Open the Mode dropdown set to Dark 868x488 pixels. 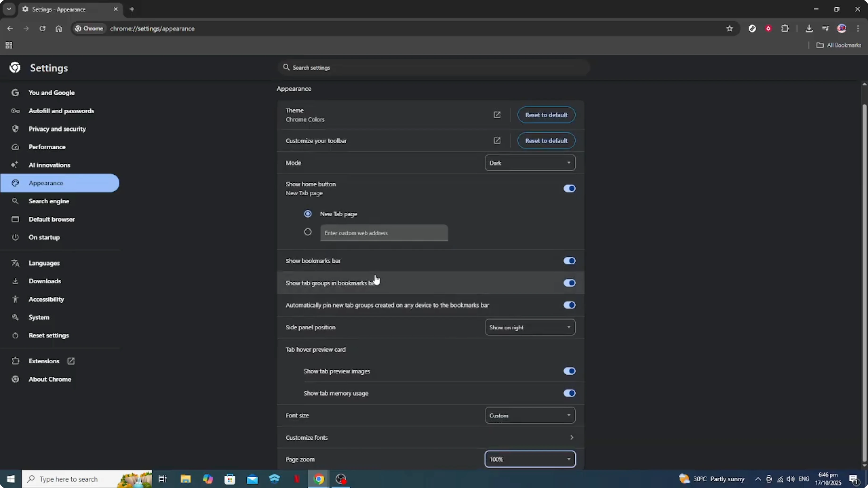pyautogui.click(x=530, y=163)
